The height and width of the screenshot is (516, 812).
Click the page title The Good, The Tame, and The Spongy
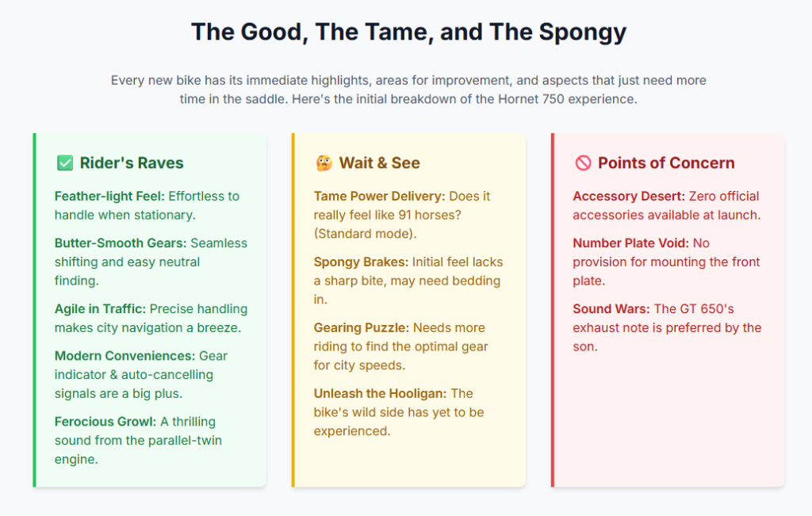click(x=408, y=32)
